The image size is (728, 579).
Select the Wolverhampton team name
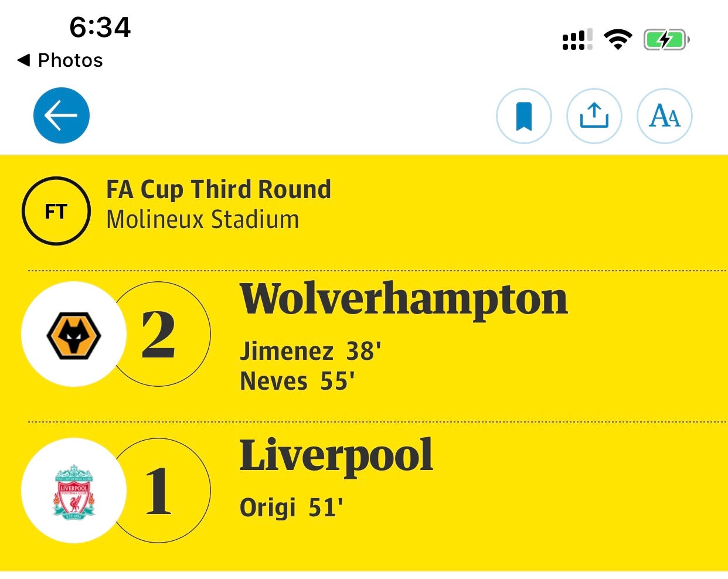tap(404, 299)
